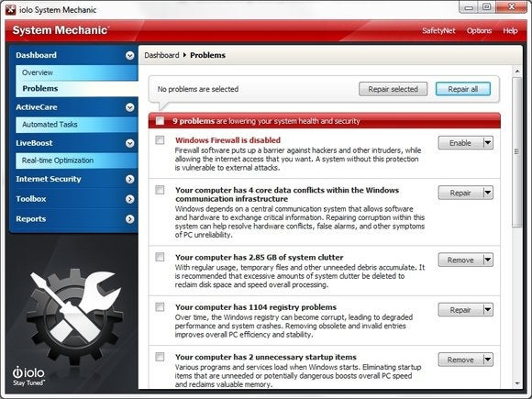This screenshot has width=532, height=399.
Task: Open Automated Tasks
Action: pos(77,125)
